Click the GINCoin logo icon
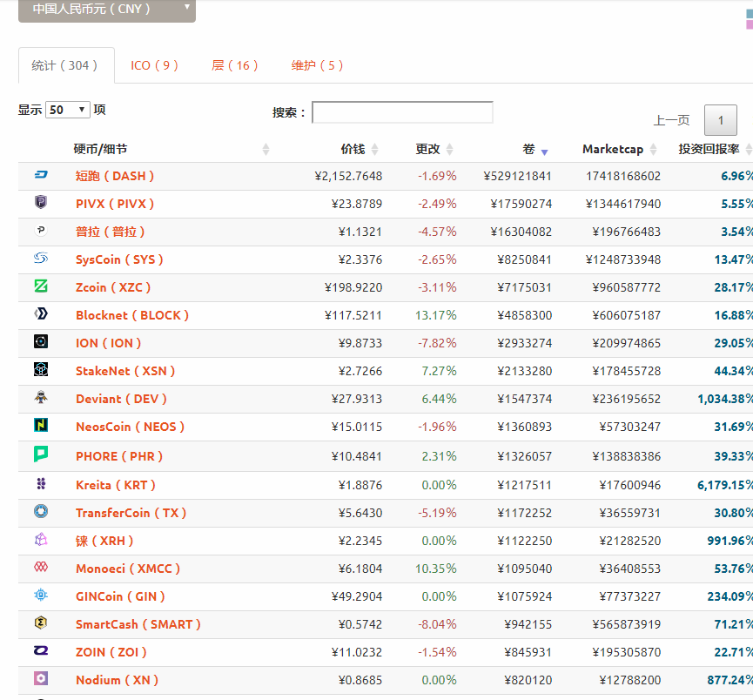 [41, 596]
